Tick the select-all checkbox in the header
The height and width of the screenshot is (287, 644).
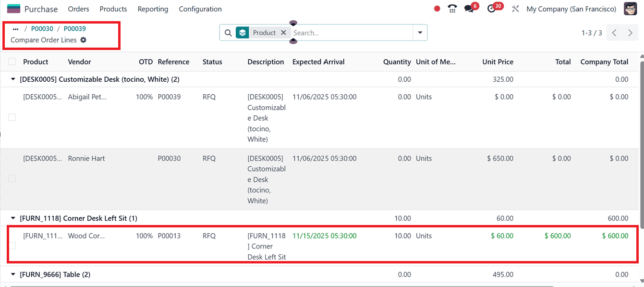(x=12, y=62)
